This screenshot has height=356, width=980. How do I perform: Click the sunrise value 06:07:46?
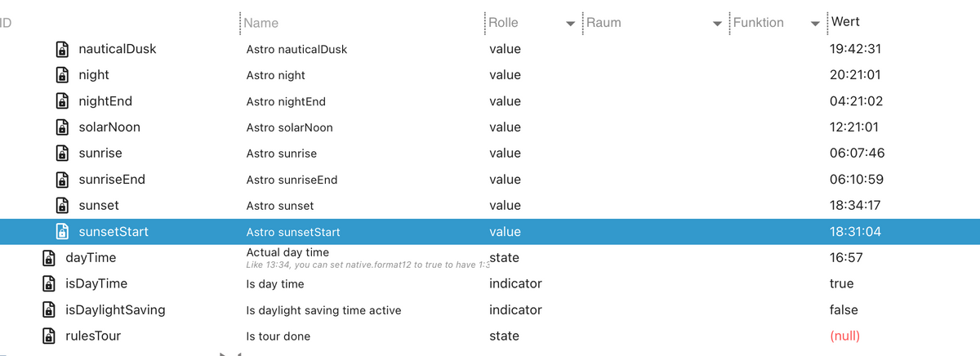[857, 154]
